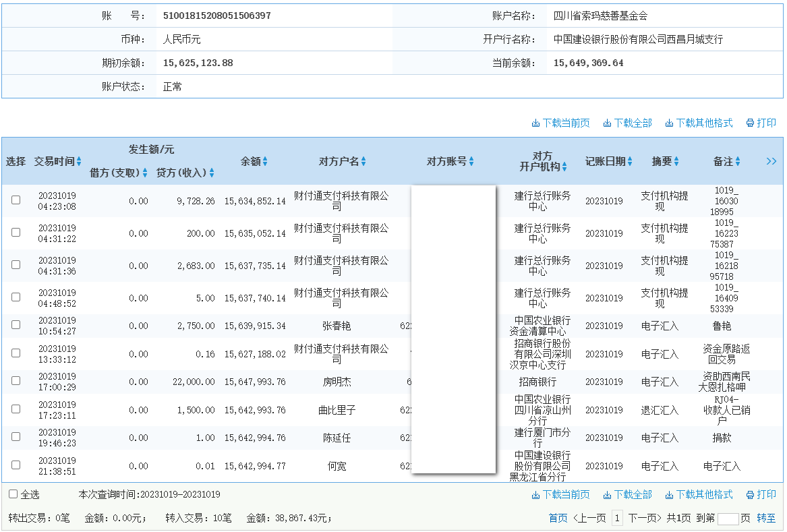Click balance 15,642,994.77
The height and width of the screenshot is (532, 787).
tap(255, 466)
